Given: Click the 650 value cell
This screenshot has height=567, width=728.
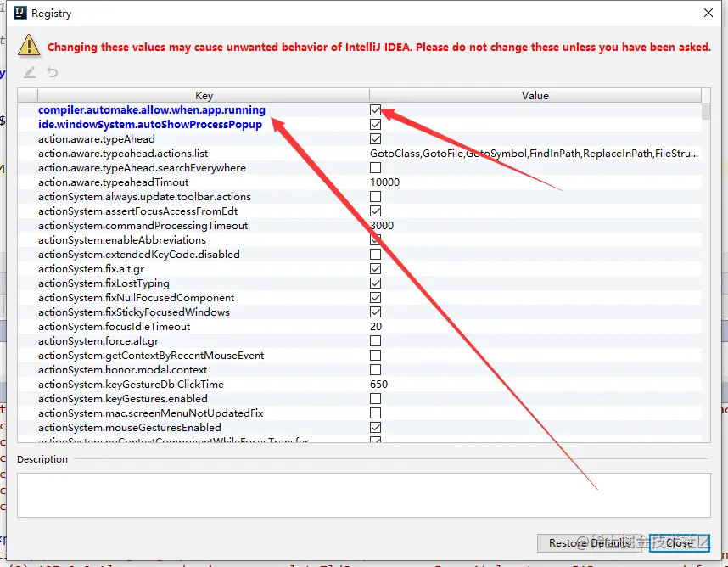Looking at the screenshot, I should (x=379, y=384).
